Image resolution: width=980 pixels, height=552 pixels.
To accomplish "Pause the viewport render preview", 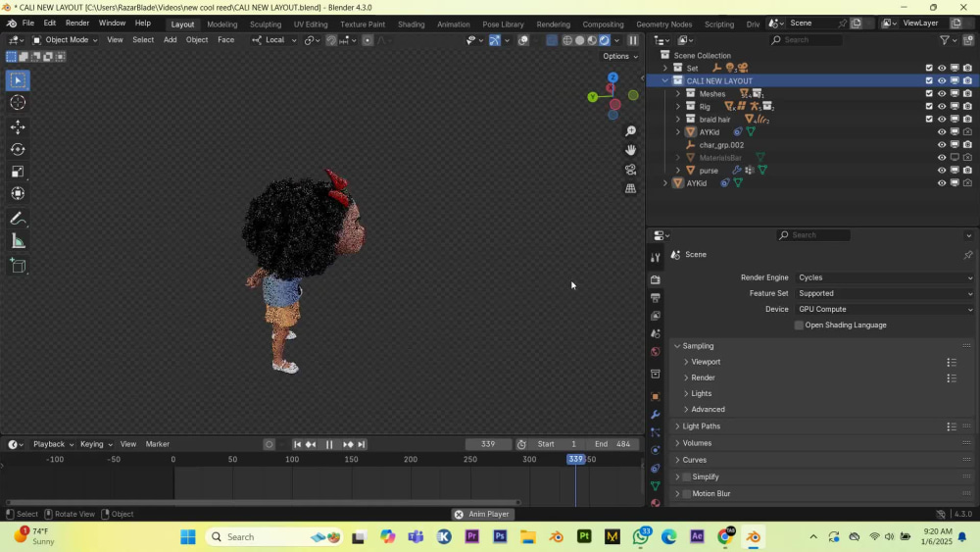I will coord(633,40).
